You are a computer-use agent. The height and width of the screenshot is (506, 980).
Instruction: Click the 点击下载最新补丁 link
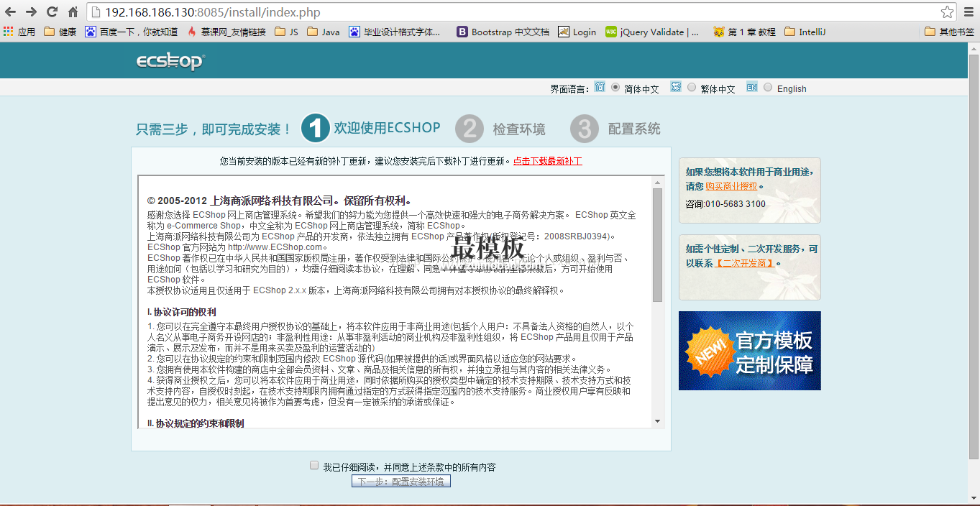tap(547, 161)
